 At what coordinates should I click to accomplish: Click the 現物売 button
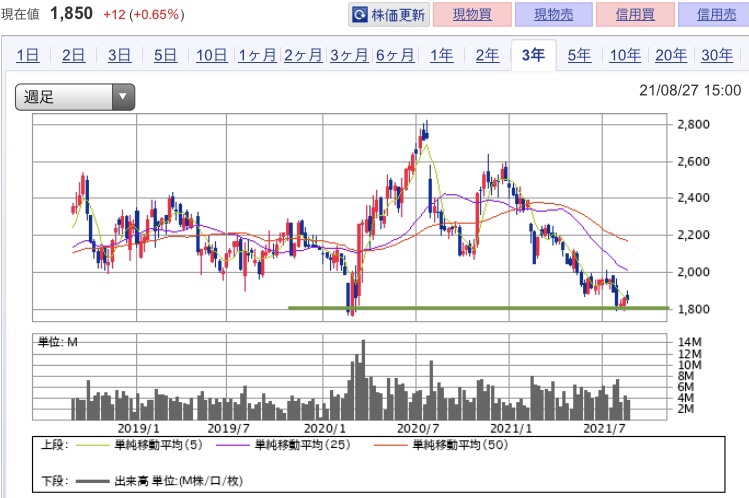[x=554, y=14]
